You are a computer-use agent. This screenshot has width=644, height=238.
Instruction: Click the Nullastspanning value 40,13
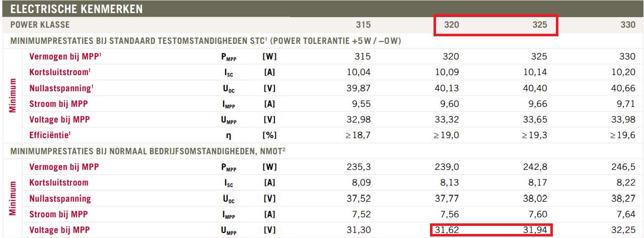[x=447, y=88]
